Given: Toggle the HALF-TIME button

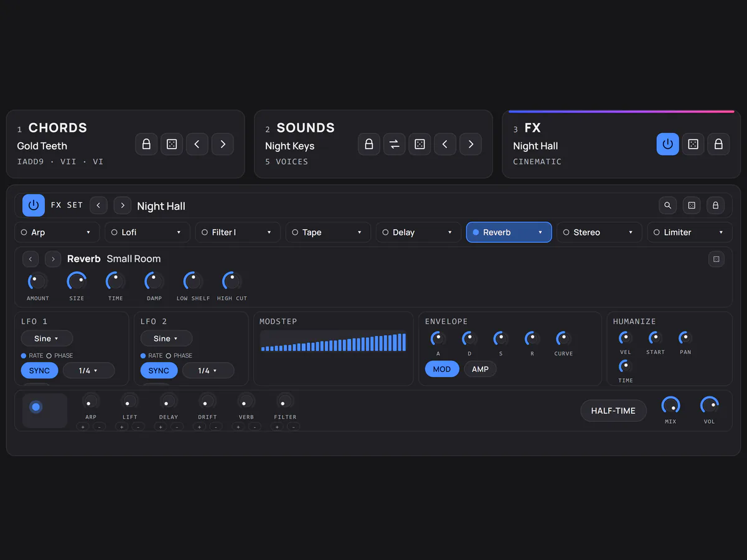Looking at the screenshot, I should (x=613, y=411).
